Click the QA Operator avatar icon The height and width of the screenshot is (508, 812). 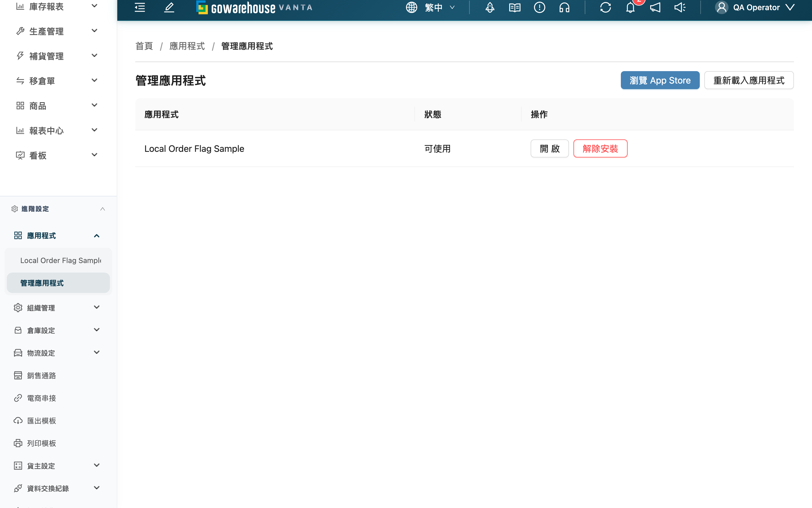click(x=721, y=7)
